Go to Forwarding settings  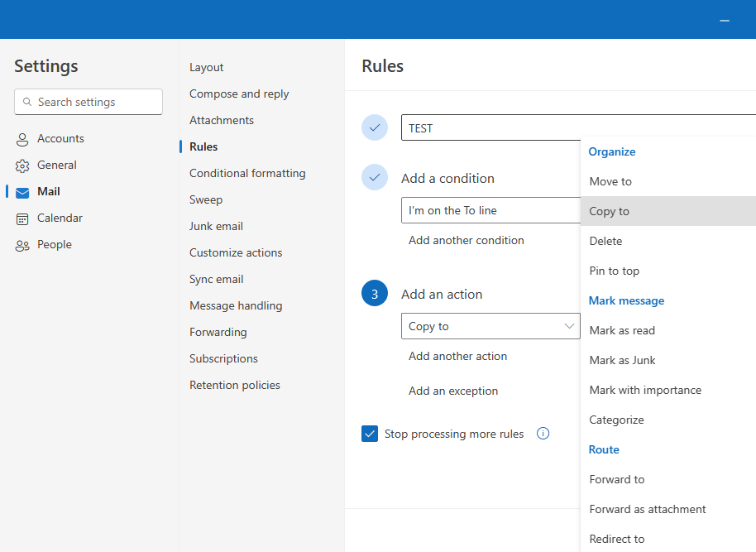[x=218, y=333]
